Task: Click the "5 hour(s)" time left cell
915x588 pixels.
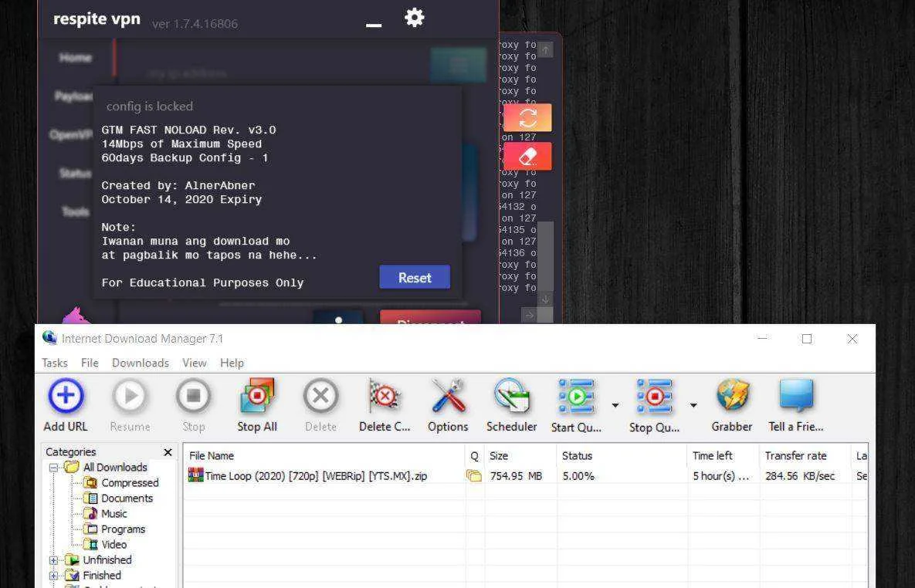Action: click(x=720, y=476)
